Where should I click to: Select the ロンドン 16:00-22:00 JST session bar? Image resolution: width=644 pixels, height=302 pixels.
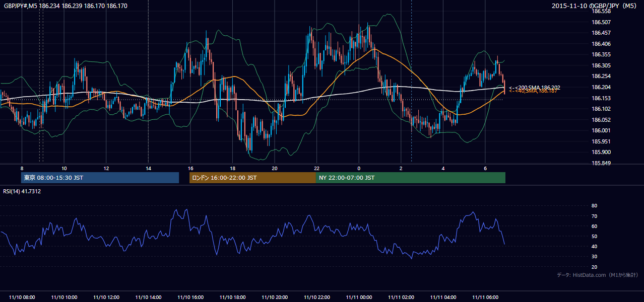pos(252,178)
